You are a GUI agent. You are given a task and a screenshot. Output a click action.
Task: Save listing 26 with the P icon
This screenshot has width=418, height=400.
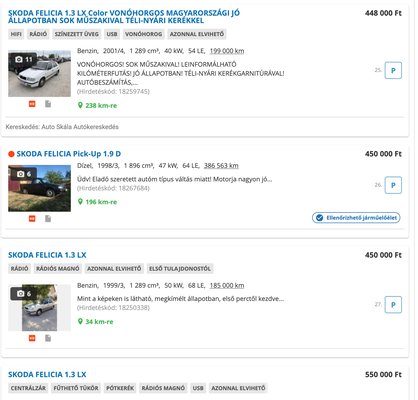(393, 185)
